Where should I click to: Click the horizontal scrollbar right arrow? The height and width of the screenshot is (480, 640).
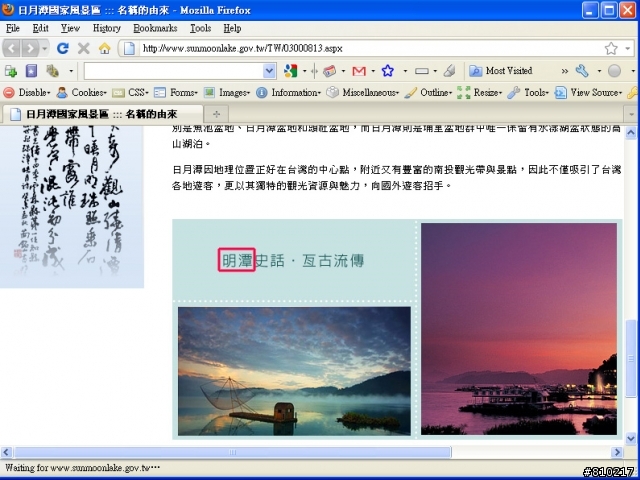point(617,452)
